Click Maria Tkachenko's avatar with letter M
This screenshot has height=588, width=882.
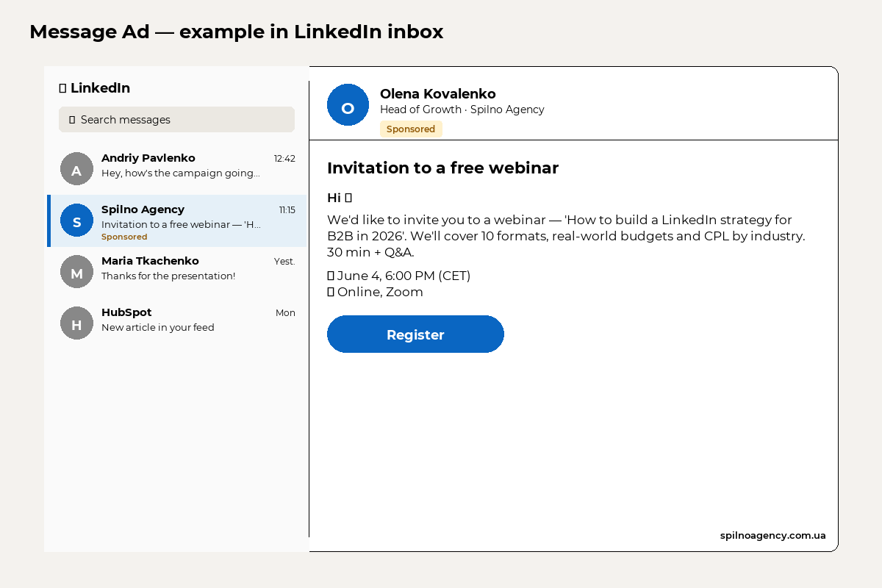point(76,272)
